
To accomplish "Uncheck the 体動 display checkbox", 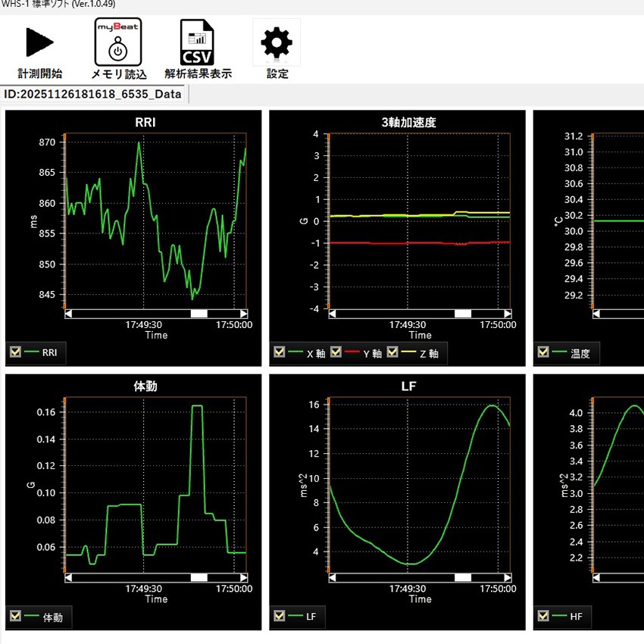I will point(16,617).
